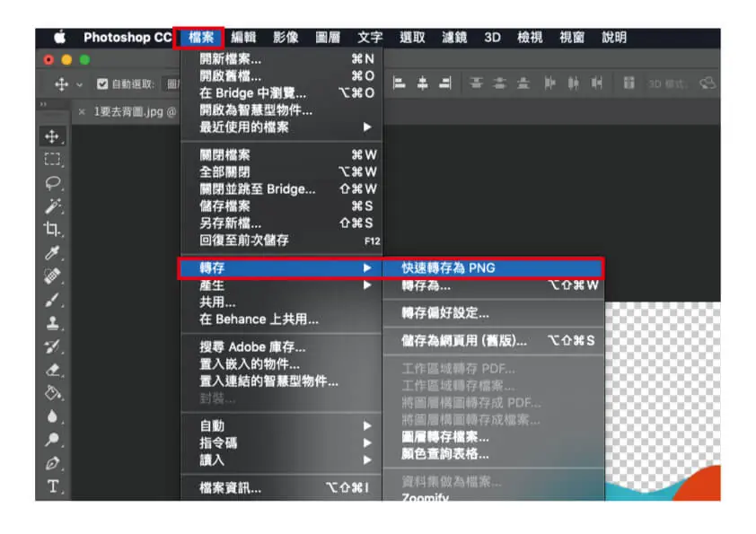Open the 編輯 menu
756x534 pixels.
click(x=243, y=37)
